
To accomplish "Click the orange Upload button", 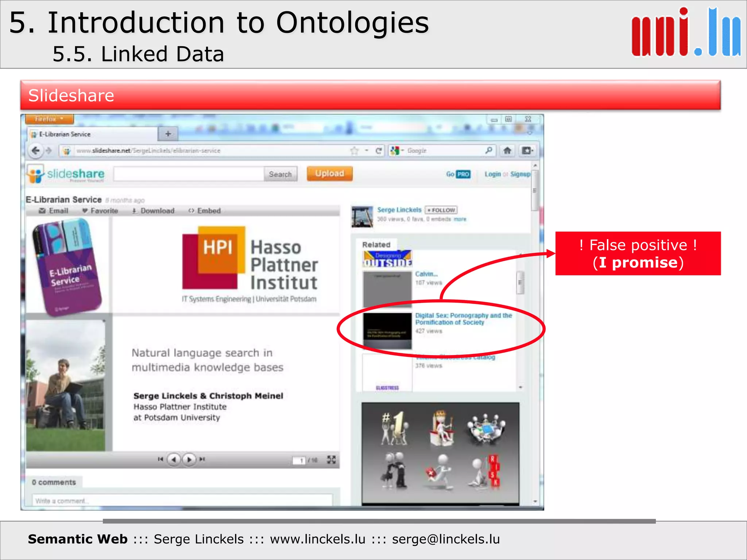I will tap(330, 174).
